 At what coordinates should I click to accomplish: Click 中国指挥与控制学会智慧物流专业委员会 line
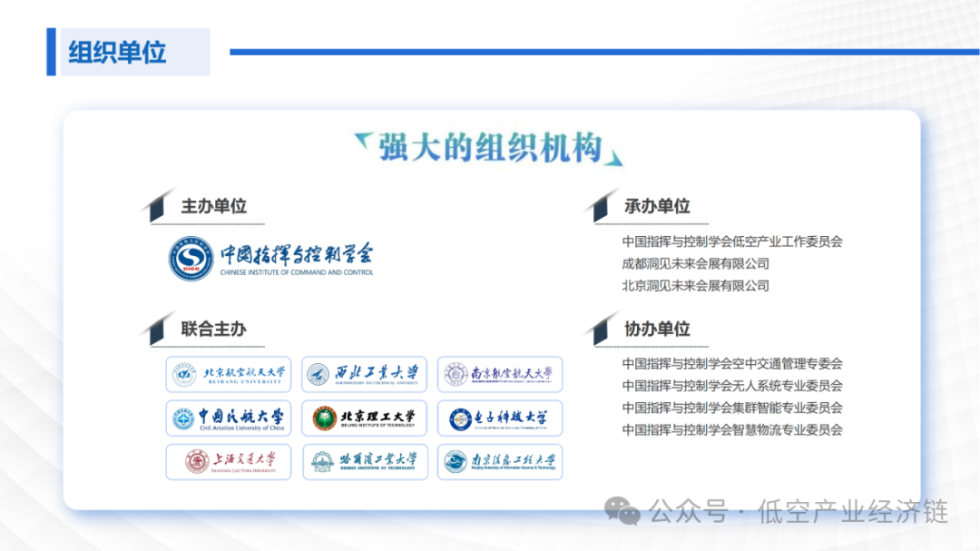[x=732, y=429]
